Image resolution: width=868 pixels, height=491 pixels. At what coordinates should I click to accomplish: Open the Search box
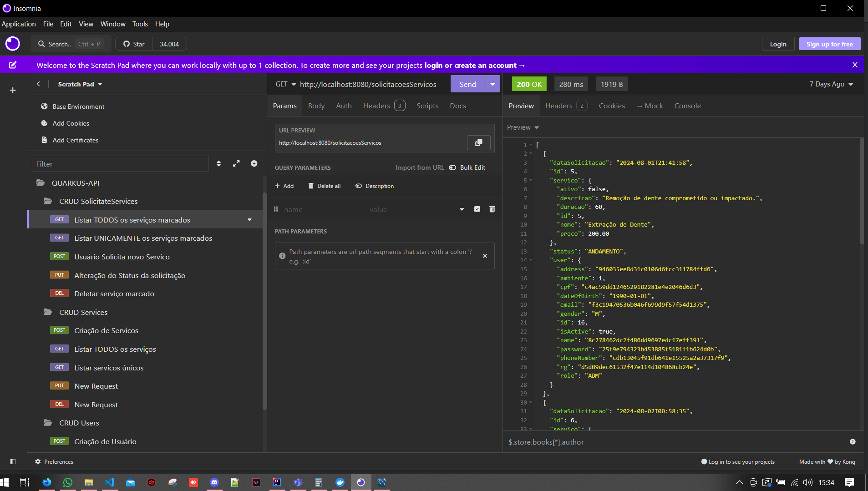coord(71,44)
